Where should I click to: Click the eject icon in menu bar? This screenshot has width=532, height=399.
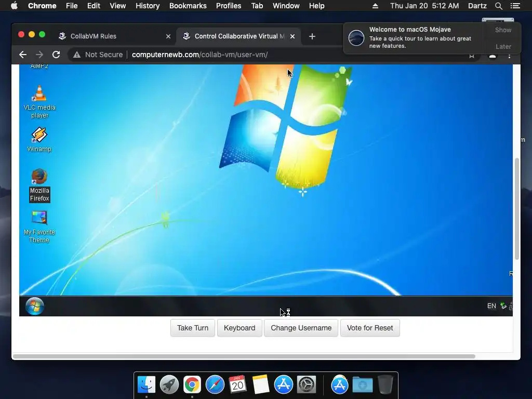pos(375,6)
